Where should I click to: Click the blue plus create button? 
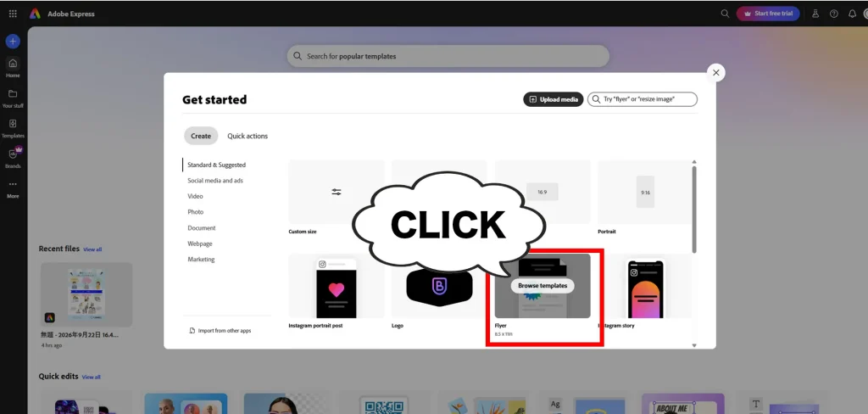point(13,42)
